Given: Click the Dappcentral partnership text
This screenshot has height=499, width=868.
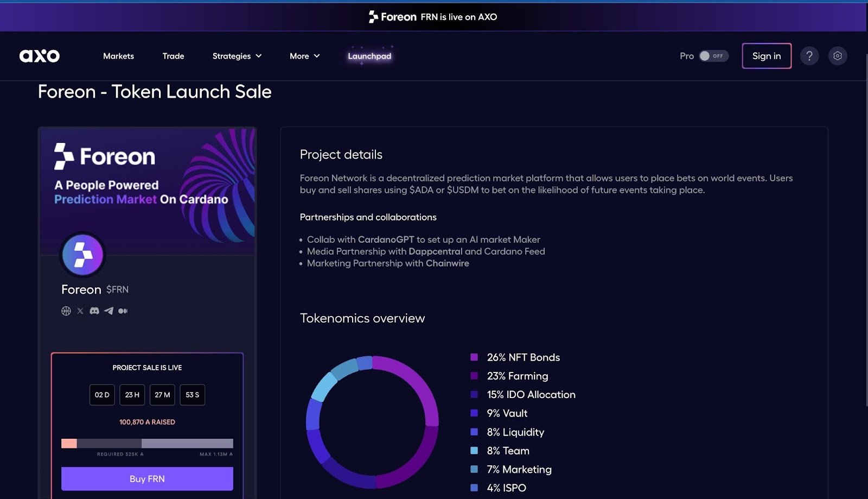Looking at the screenshot, I should pos(436,251).
